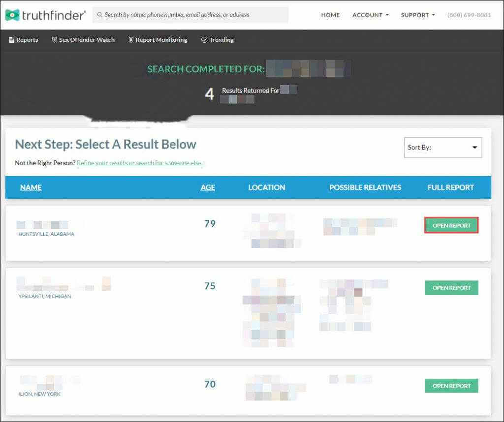Viewport: 504px width, 422px height.
Task: Call the (800) 699-8081 phone link
Action: (x=469, y=15)
